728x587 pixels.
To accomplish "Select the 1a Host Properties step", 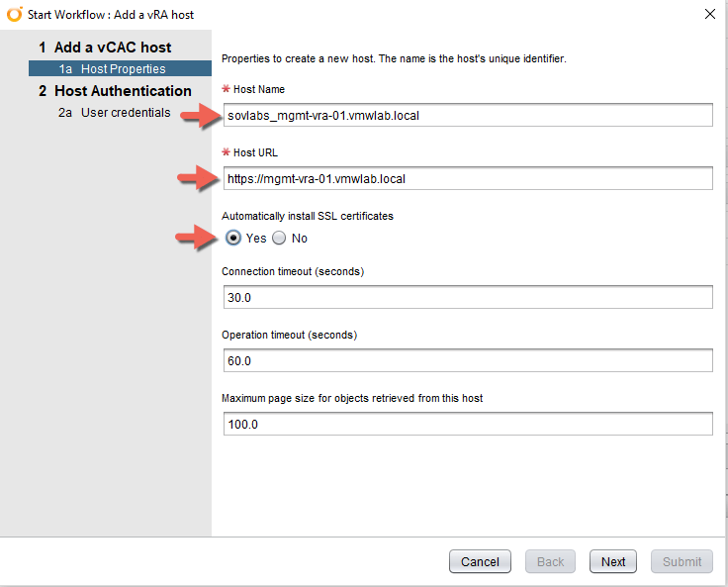I will click(121, 69).
